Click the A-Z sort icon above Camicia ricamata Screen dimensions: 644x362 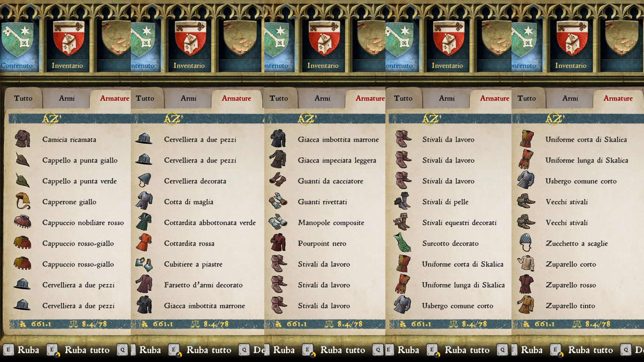[x=52, y=118]
